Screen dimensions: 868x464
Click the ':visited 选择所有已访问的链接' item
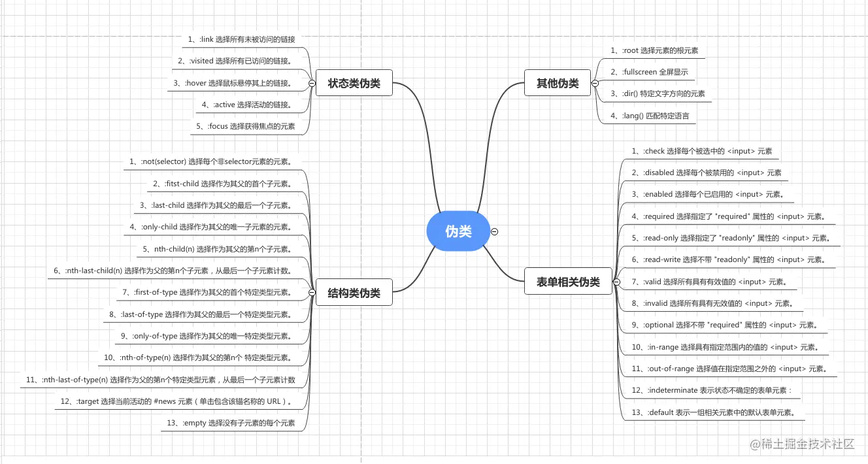click(235, 61)
